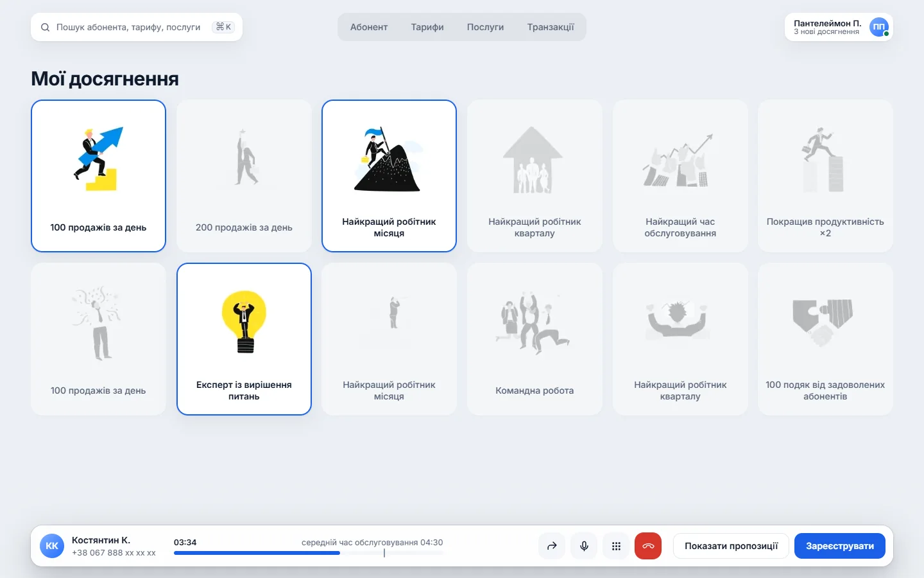Click the ПП user avatar
This screenshot has height=578, width=924.
tap(879, 27)
